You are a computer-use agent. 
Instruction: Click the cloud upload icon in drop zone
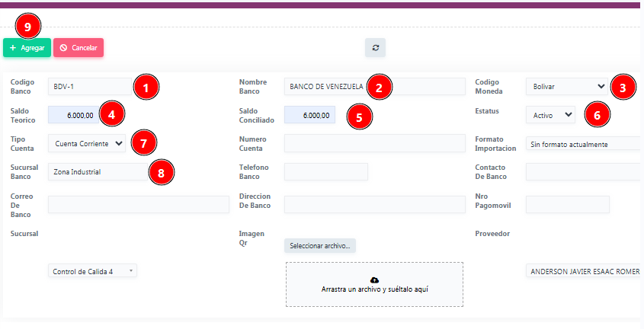(374, 280)
